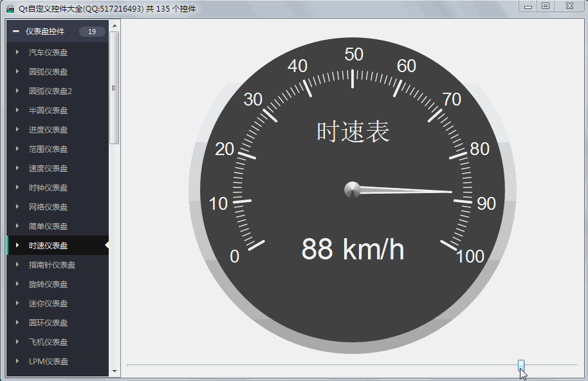Select 圆弧仪表盘 in the sidebar
Viewport: 588px width, 381px height.
point(48,72)
